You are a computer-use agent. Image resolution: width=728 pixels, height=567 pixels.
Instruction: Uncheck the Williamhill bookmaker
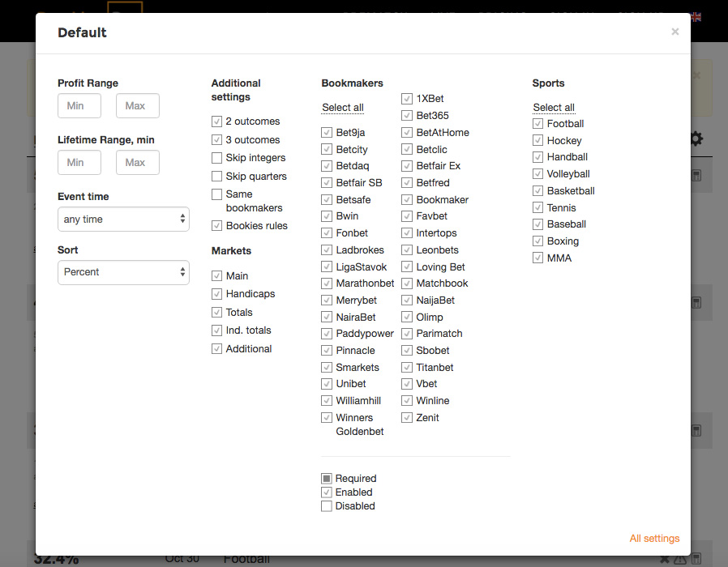click(327, 401)
